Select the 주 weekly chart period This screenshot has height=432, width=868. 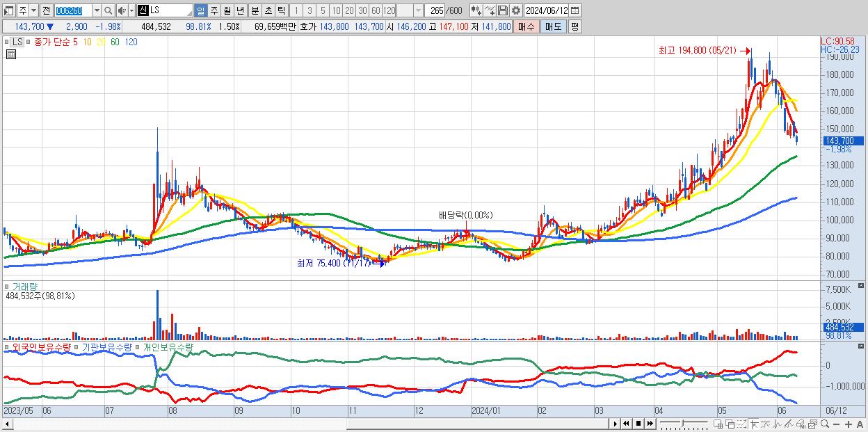pyautogui.click(x=214, y=10)
